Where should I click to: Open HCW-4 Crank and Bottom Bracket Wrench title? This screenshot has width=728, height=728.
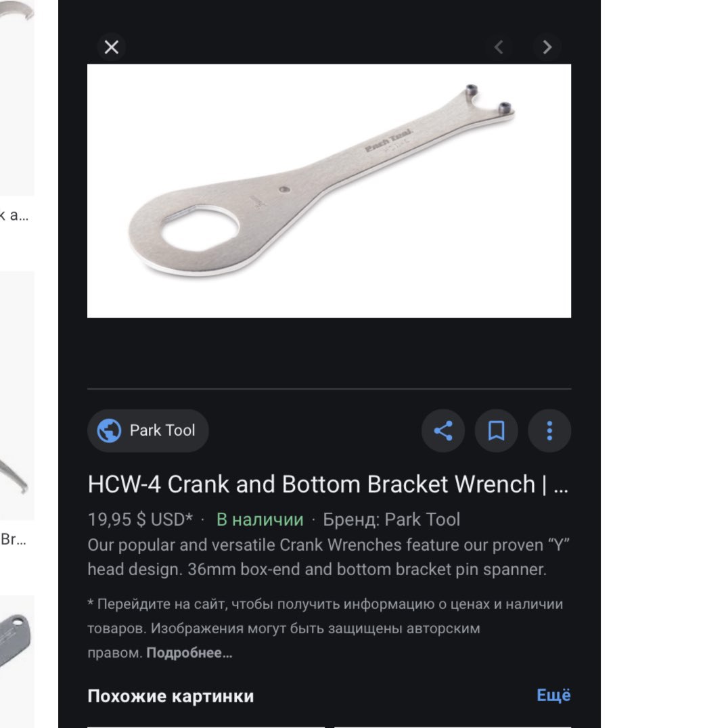point(328,484)
